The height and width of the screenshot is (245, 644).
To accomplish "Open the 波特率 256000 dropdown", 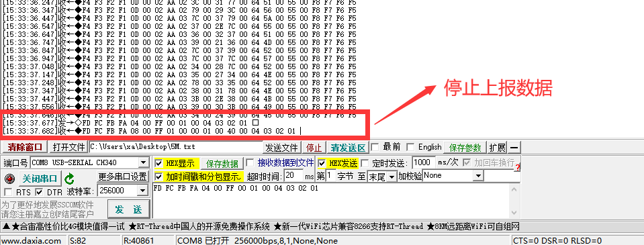I will click(x=143, y=191).
